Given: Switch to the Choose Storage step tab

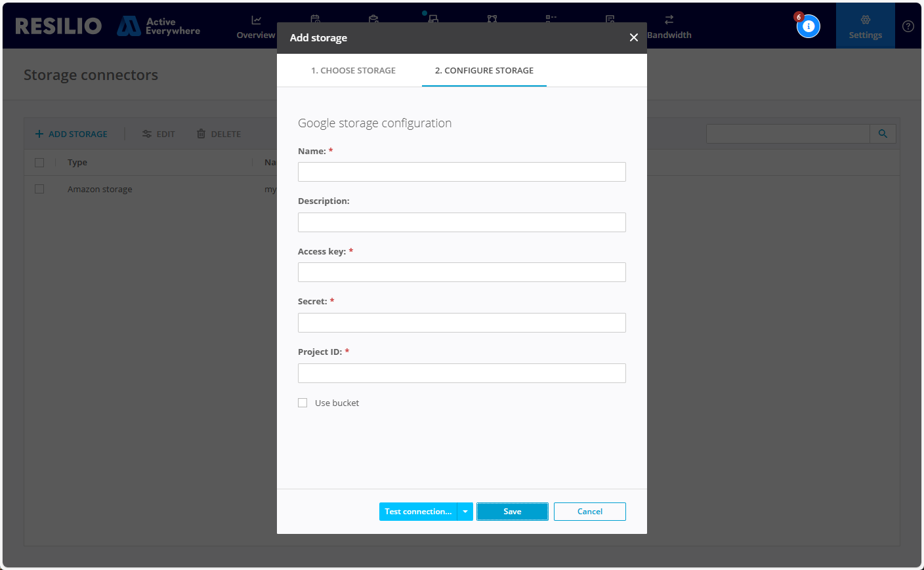Looking at the screenshot, I should [x=353, y=70].
